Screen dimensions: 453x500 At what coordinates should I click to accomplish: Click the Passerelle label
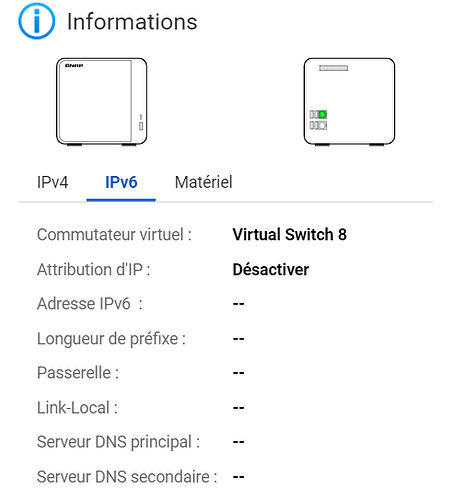(78, 373)
